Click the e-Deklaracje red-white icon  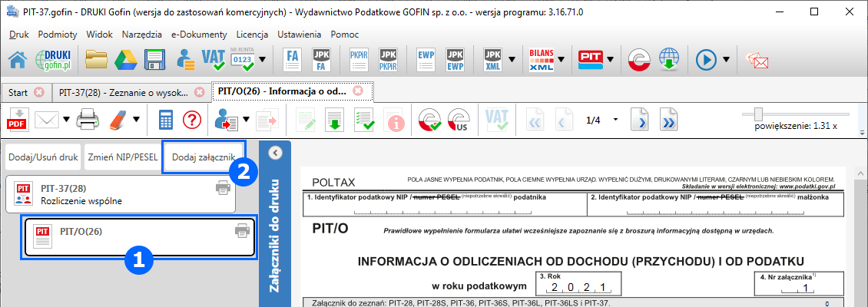[639, 59]
